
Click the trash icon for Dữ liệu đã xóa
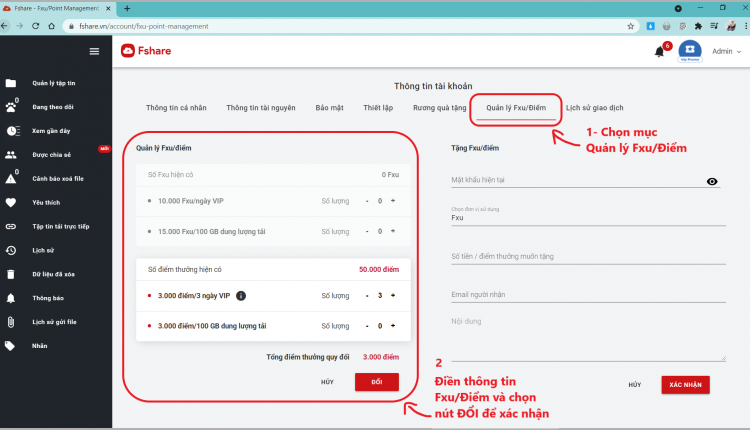click(11, 274)
